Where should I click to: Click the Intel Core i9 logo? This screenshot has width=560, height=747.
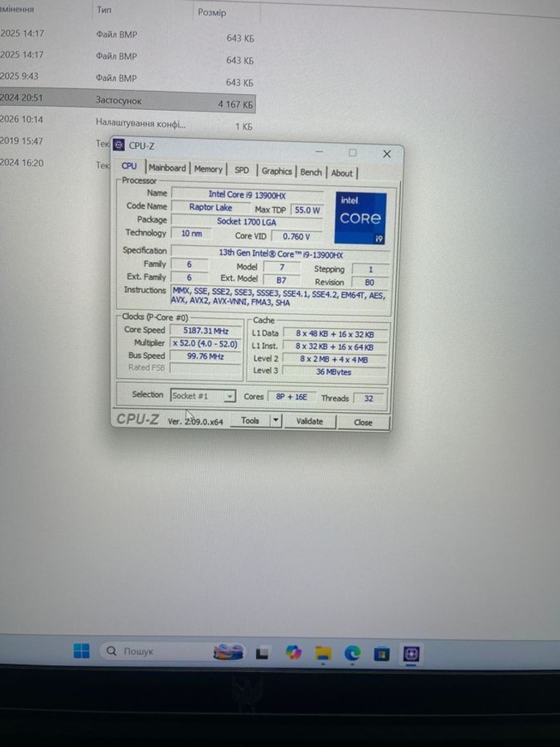pyautogui.click(x=360, y=219)
